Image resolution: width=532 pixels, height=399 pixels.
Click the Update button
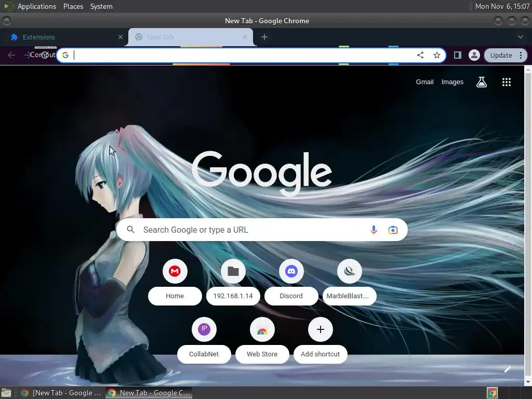point(501,55)
